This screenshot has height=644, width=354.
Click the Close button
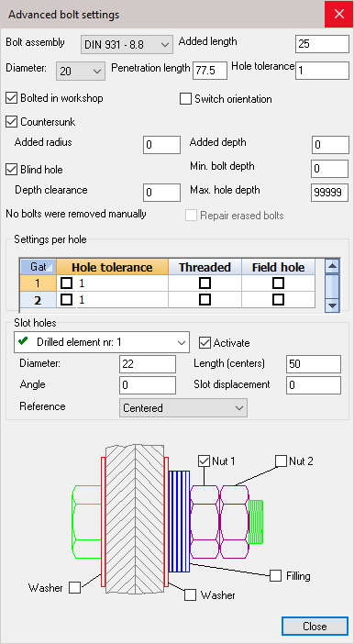pos(315,627)
